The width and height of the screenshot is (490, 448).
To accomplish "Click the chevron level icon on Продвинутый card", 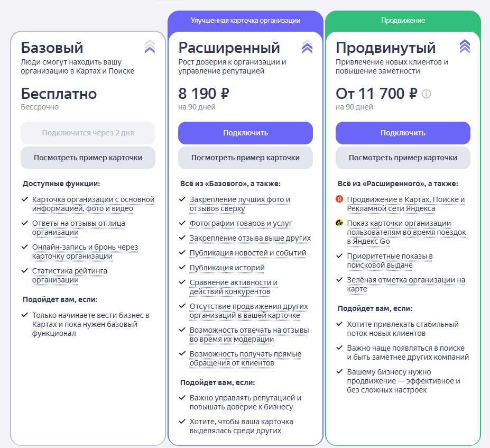I will point(465,47).
